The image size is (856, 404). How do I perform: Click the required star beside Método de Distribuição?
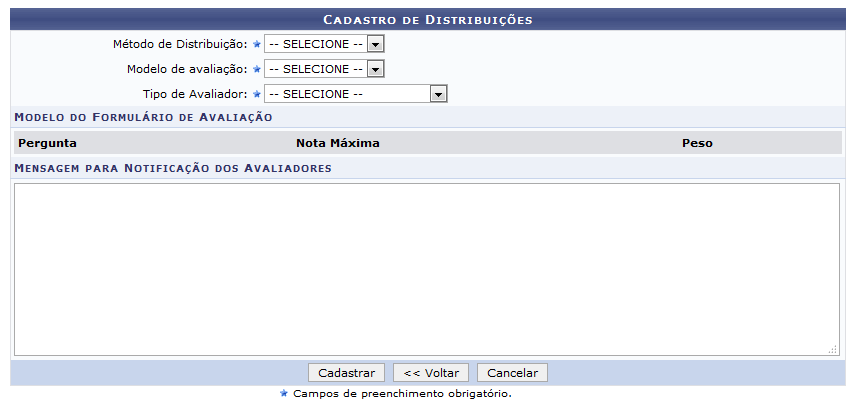click(257, 45)
